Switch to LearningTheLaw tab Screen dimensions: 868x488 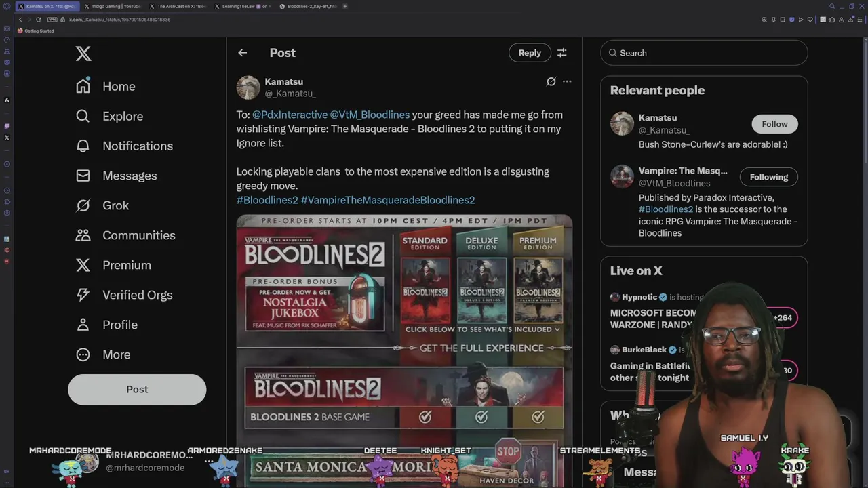point(241,6)
